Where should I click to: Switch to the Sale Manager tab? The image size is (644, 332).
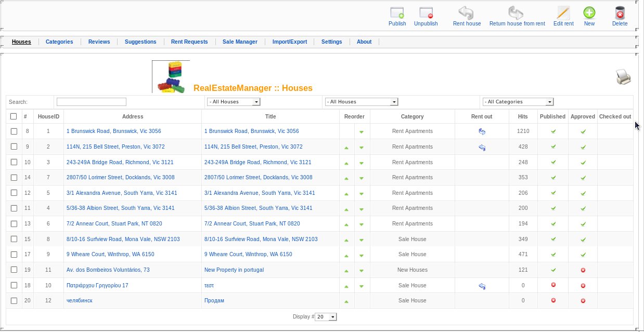pyautogui.click(x=240, y=42)
